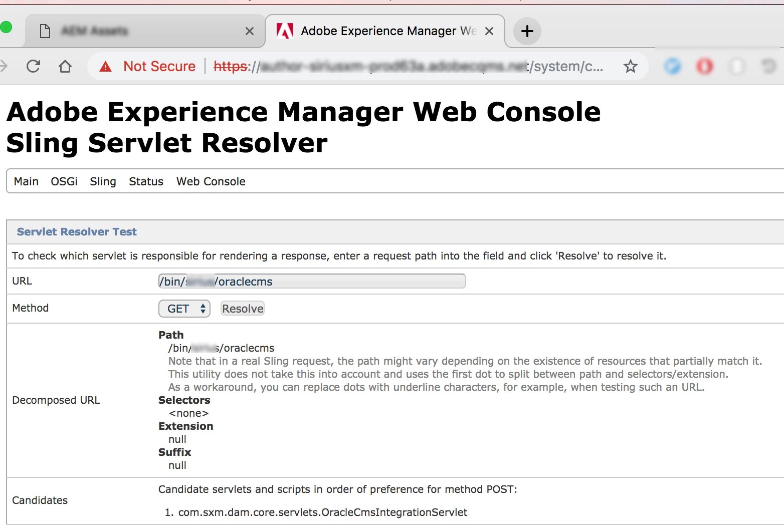
Task: Click the Sling Servlet Resolver page title
Action: [x=167, y=143]
